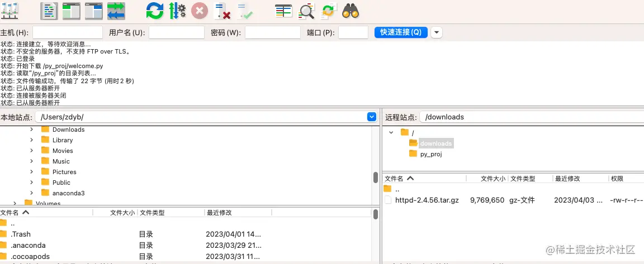
Task: Sort local files by 文件大小 column
Action: 116,213
